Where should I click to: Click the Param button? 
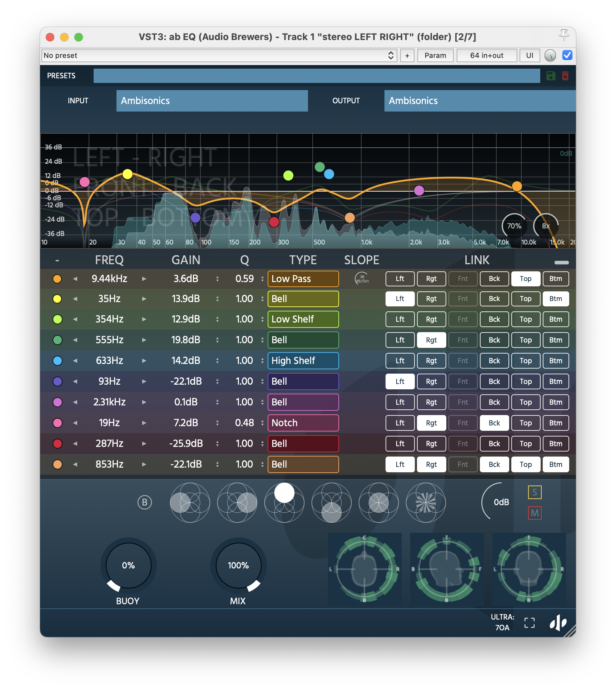pyautogui.click(x=435, y=55)
